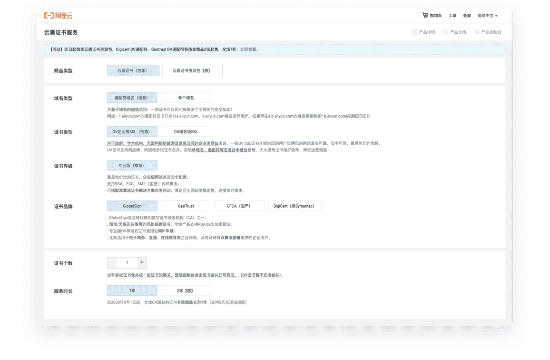Decrease certificate count with minus button
550x360 pixels.
[112, 262]
